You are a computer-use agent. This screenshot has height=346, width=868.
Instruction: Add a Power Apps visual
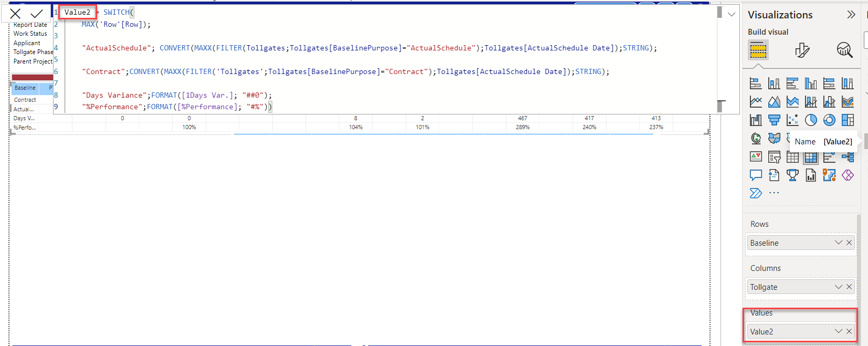click(x=848, y=175)
